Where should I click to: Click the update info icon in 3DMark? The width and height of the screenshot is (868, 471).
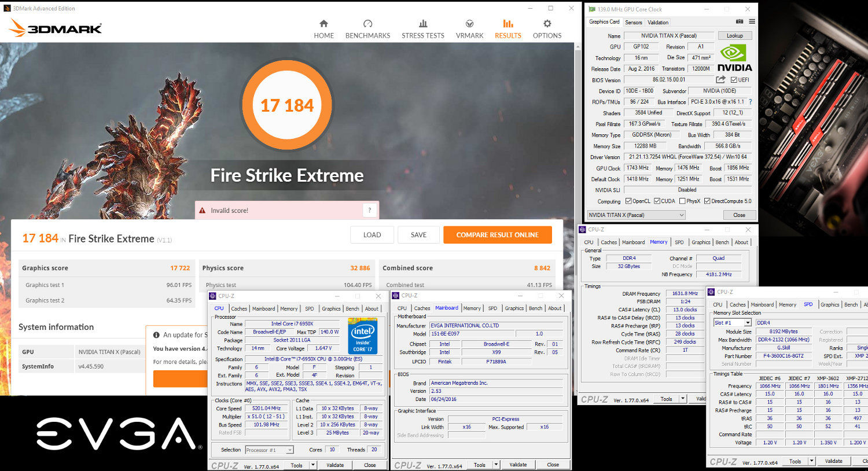pos(156,335)
